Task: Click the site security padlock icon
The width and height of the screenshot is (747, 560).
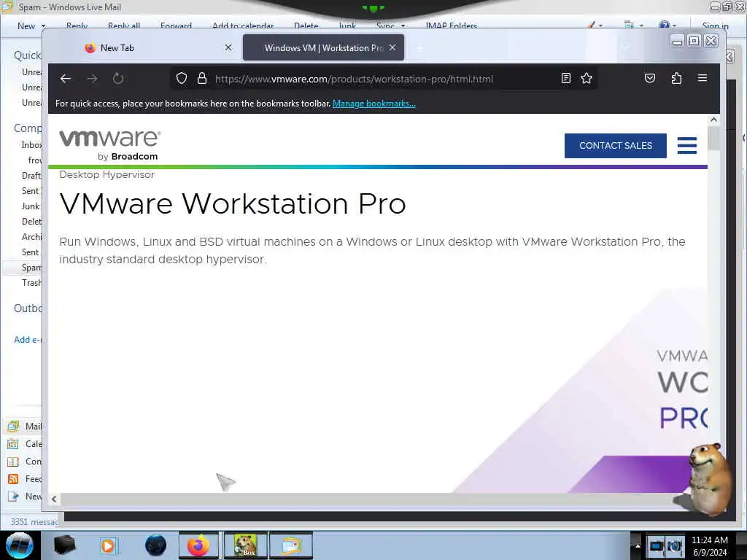Action: pyautogui.click(x=202, y=79)
